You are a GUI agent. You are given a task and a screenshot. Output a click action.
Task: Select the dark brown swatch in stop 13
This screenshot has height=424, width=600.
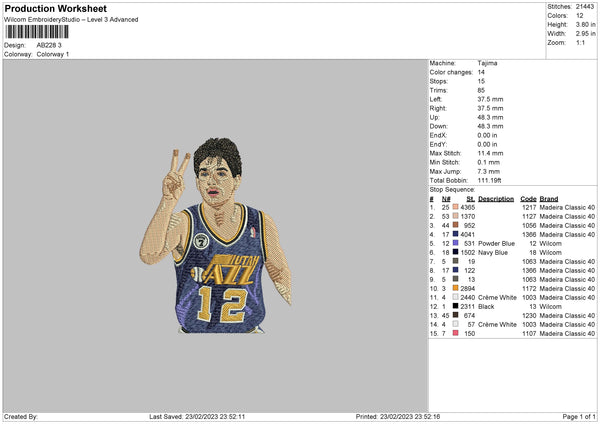point(455,315)
